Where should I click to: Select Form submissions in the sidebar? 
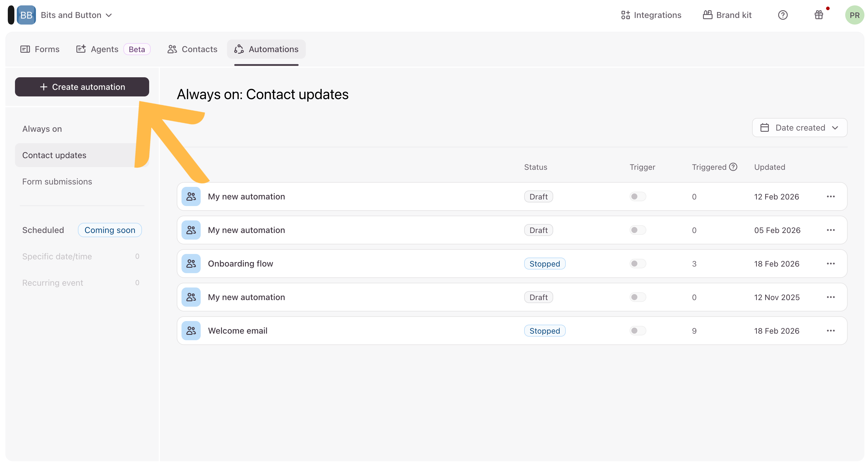(57, 181)
